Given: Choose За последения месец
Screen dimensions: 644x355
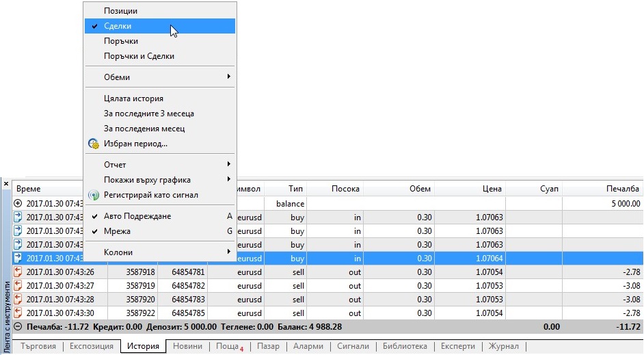Looking at the screenshot, I should point(160,129).
